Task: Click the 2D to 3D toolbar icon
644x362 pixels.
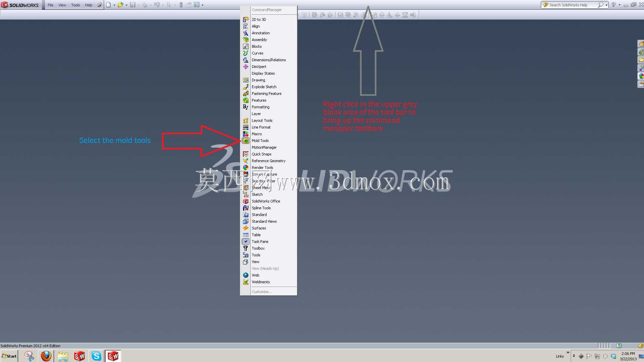Action: pos(246,20)
